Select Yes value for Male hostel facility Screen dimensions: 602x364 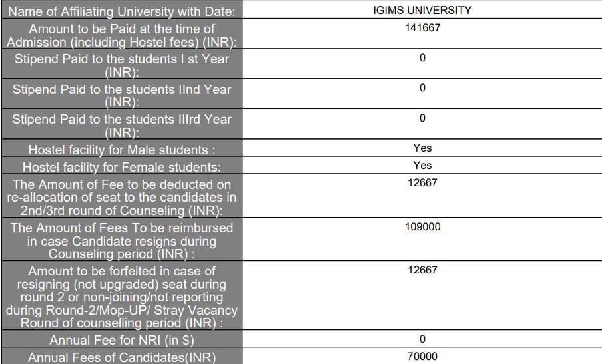click(422, 148)
